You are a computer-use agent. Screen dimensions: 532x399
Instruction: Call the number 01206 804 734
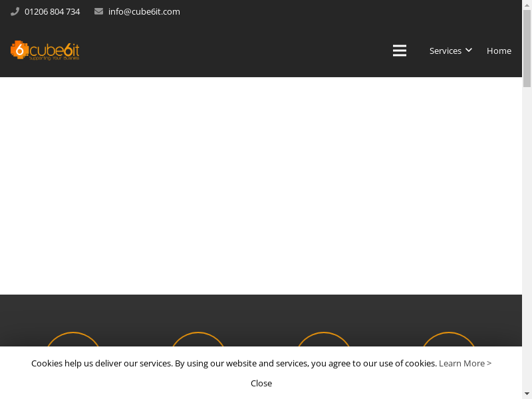coord(52,11)
